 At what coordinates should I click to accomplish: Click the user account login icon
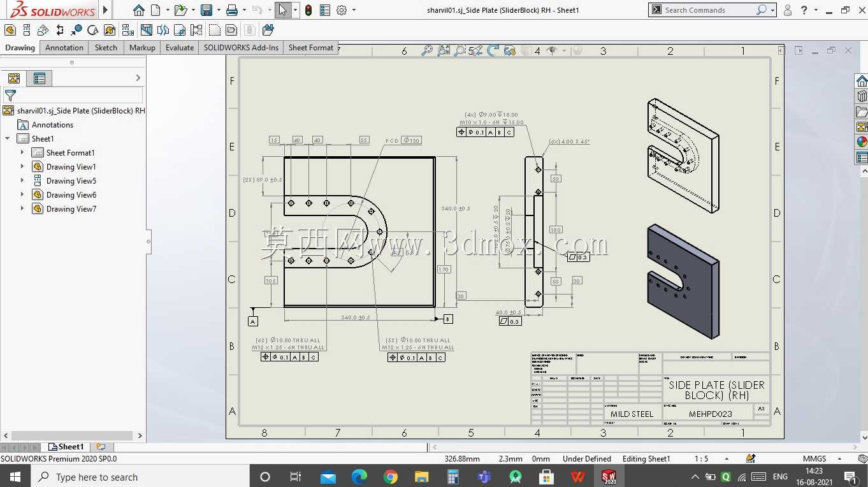coord(788,10)
